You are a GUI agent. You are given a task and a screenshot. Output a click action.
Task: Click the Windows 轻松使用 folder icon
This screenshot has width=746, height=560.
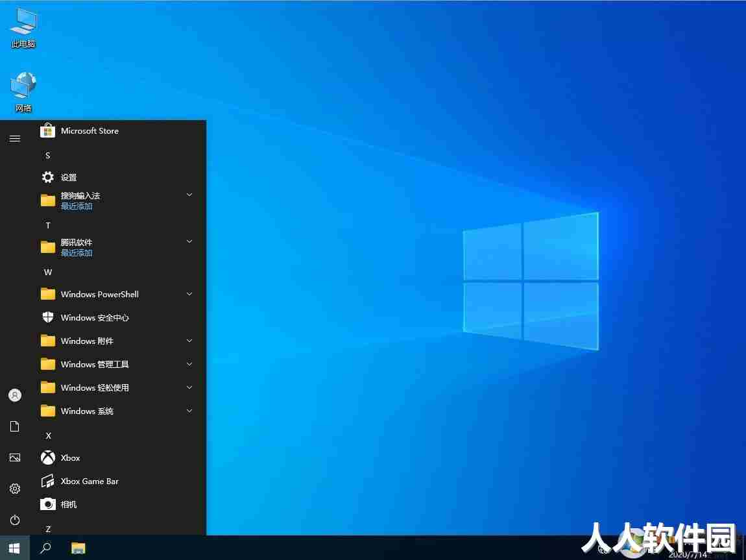(47, 387)
